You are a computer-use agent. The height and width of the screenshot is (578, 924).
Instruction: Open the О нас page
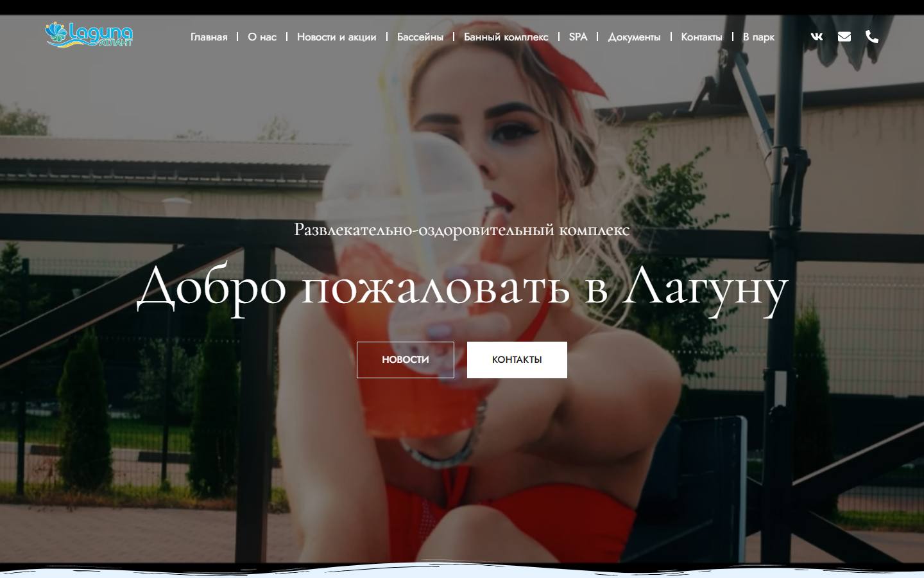(262, 37)
